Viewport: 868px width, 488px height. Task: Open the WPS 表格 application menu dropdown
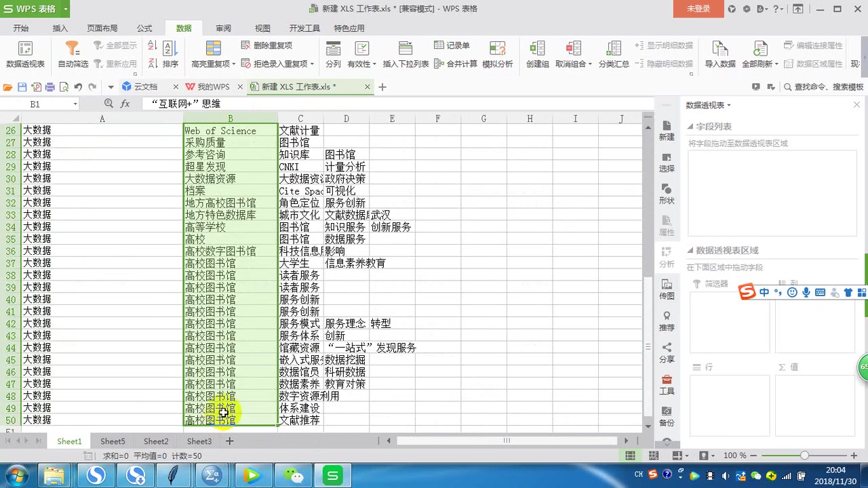point(64,9)
